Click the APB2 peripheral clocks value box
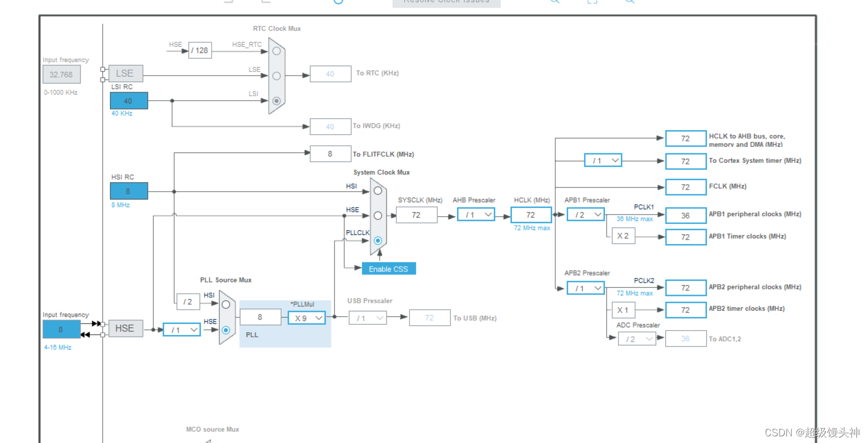 point(686,287)
